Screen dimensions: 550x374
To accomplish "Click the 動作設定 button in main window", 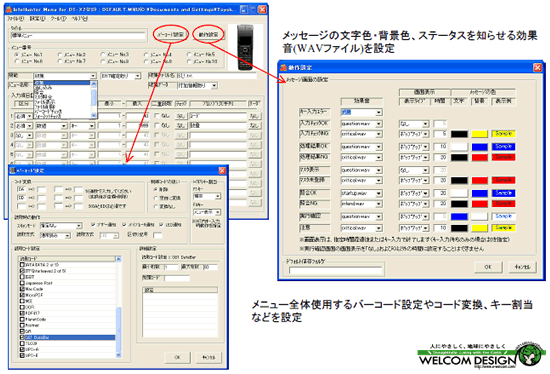I will point(208,35).
